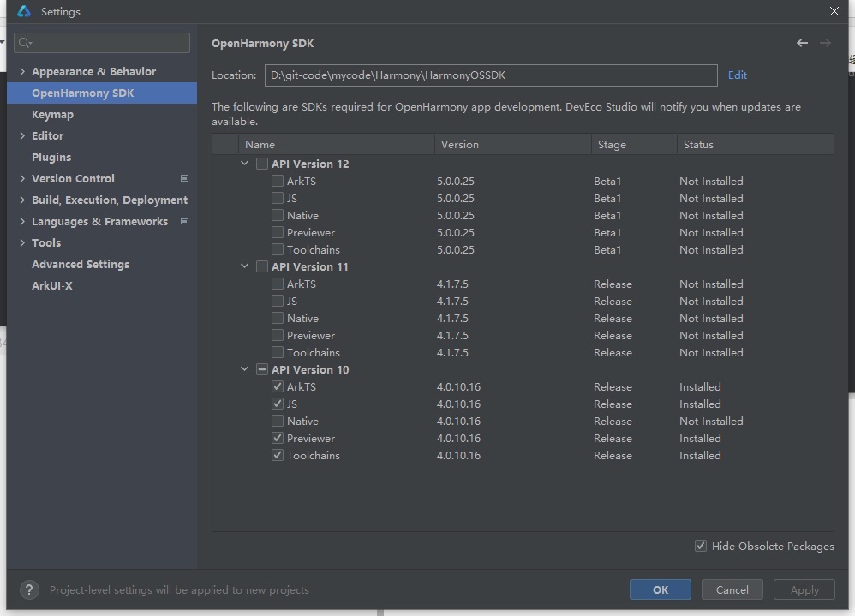
Task: Click the project-level icon beside Languages & Frameworks
Action: coord(185,221)
